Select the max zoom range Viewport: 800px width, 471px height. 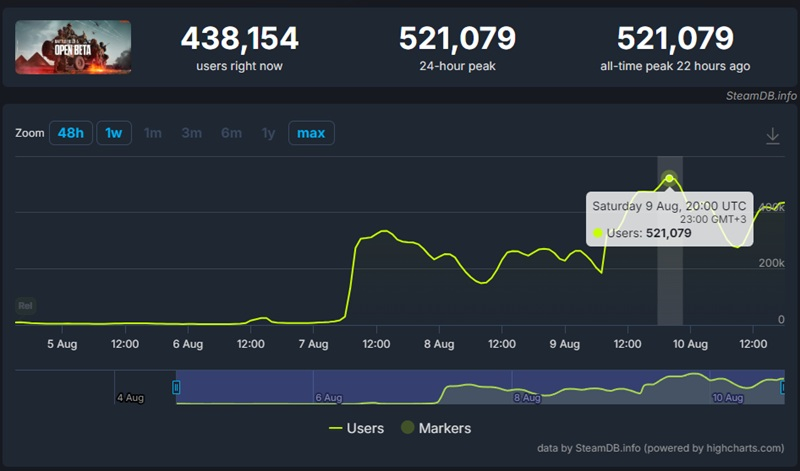click(311, 133)
